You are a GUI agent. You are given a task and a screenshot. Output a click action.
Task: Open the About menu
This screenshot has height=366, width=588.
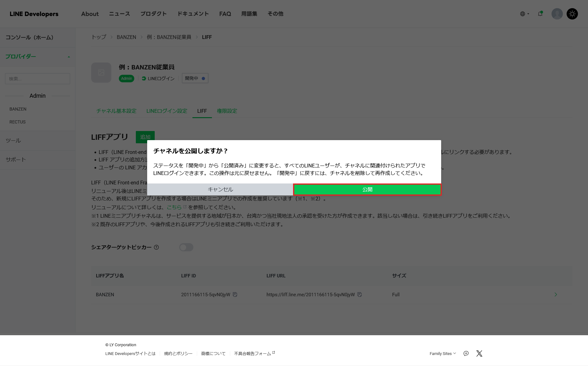pos(90,14)
